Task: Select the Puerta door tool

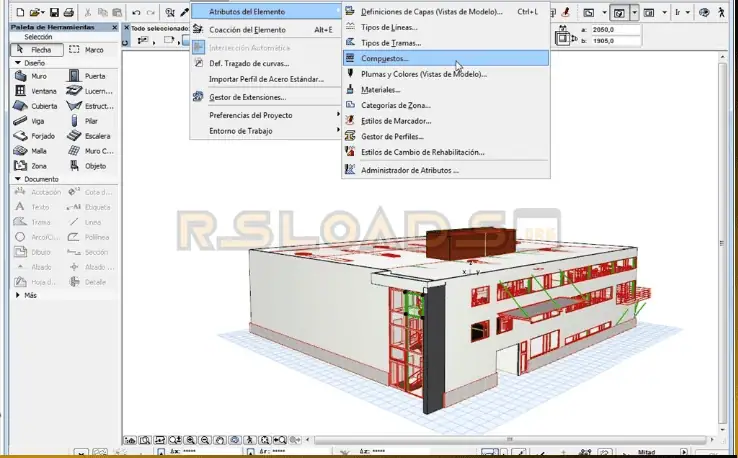Action: coord(88,76)
